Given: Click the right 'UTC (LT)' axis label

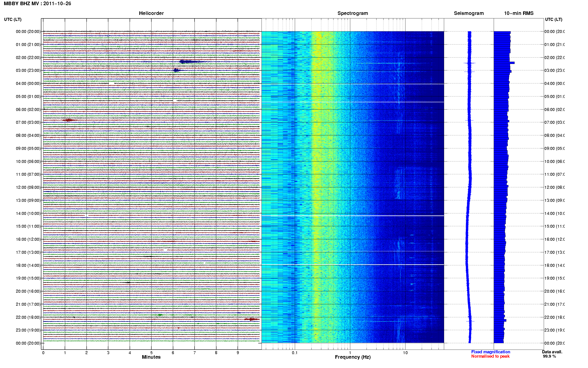Looking at the screenshot, I should click(553, 19).
